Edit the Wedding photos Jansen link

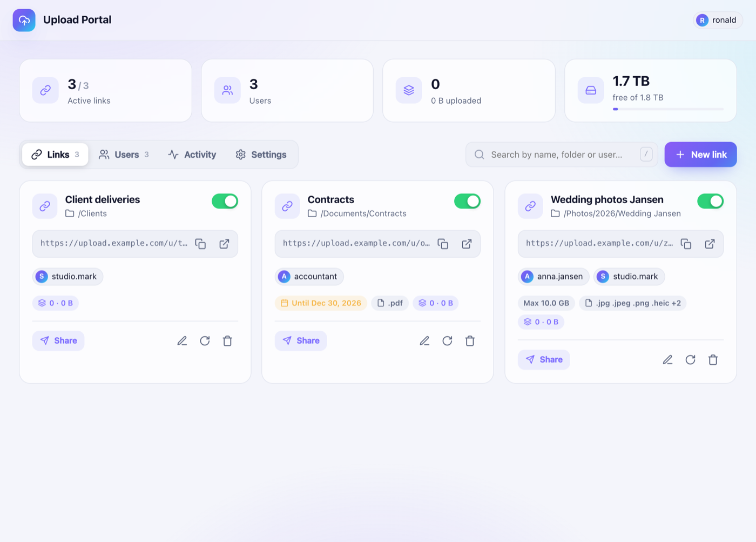point(667,360)
